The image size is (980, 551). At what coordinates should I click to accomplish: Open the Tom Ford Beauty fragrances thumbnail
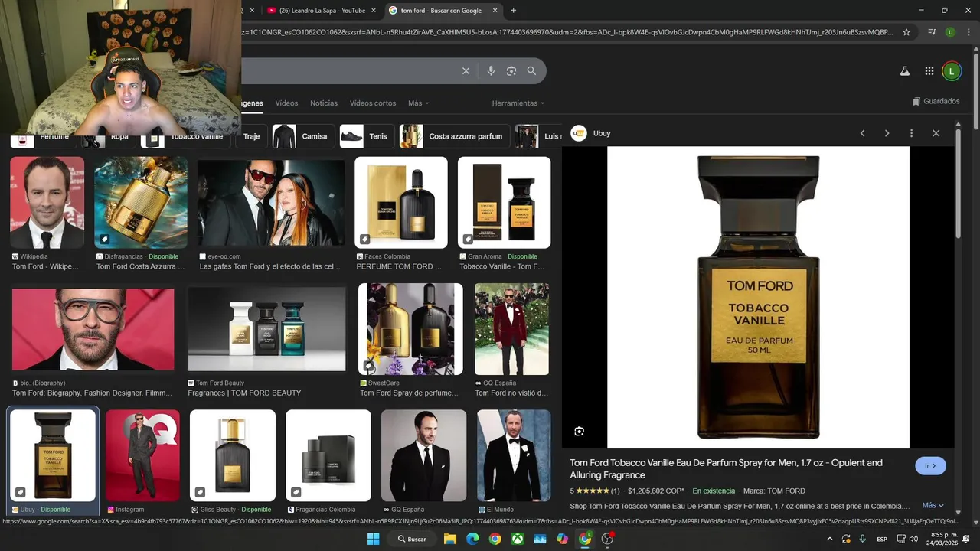[267, 329]
